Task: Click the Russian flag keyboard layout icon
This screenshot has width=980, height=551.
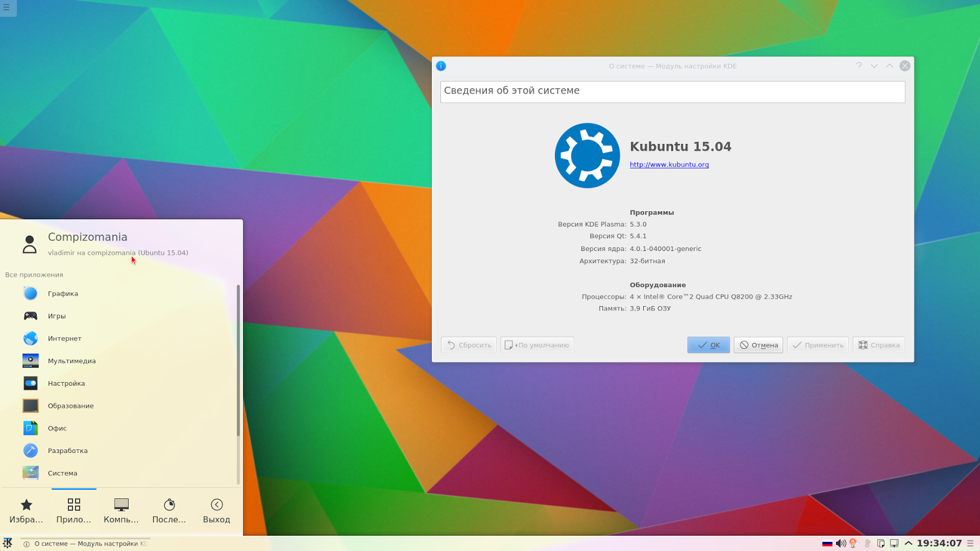Action: point(827,543)
